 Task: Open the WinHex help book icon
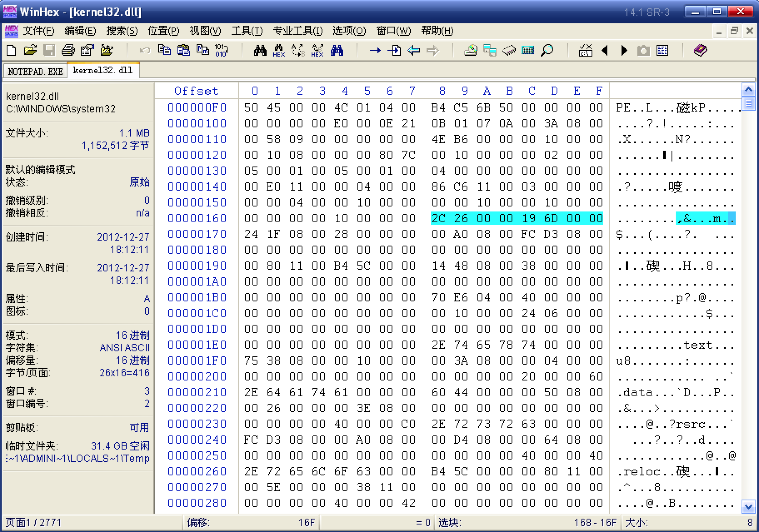tap(701, 50)
